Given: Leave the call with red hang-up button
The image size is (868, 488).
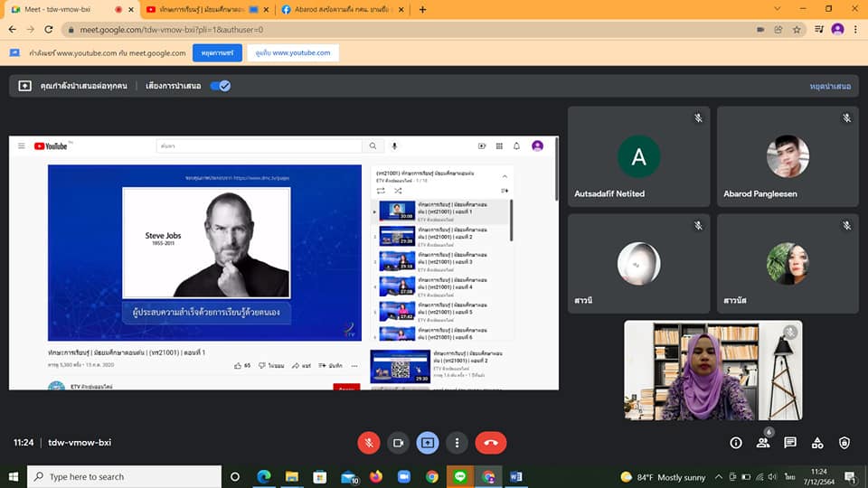Looking at the screenshot, I should coord(491,443).
